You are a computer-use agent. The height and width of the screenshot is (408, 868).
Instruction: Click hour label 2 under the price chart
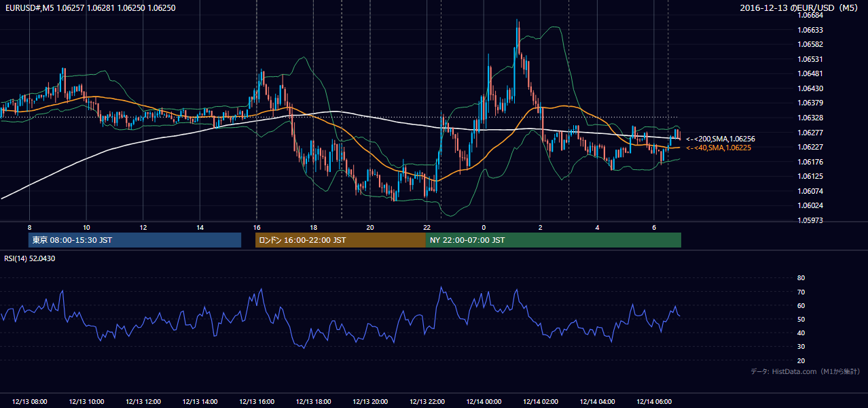pyautogui.click(x=540, y=227)
